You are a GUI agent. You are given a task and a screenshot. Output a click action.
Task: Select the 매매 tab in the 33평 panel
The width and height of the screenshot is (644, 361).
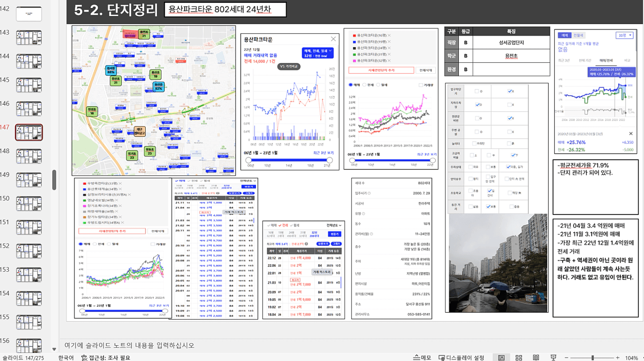coord(565,35)
